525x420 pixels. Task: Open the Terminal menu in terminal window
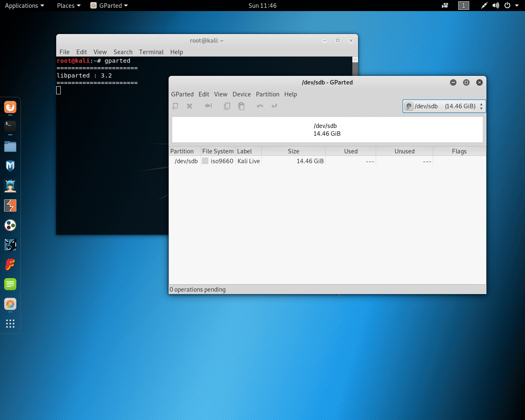click(151, 52)
